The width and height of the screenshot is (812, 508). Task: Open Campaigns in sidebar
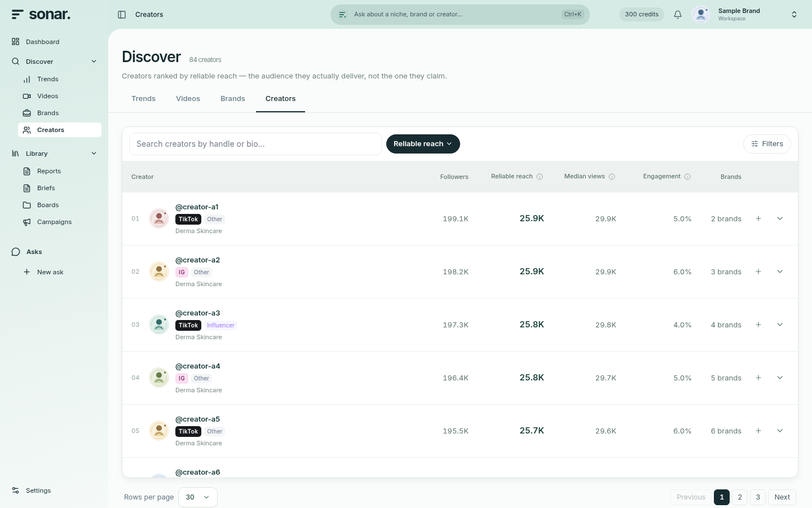click(x=60, y=222)
